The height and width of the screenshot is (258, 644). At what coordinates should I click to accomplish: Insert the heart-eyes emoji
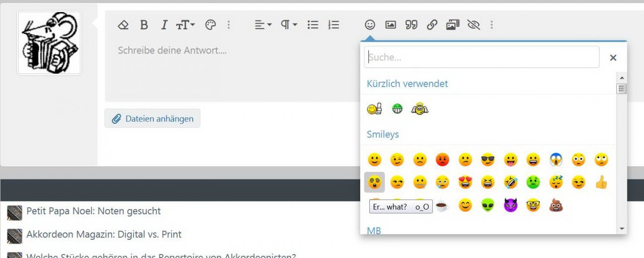pos(465,182)
